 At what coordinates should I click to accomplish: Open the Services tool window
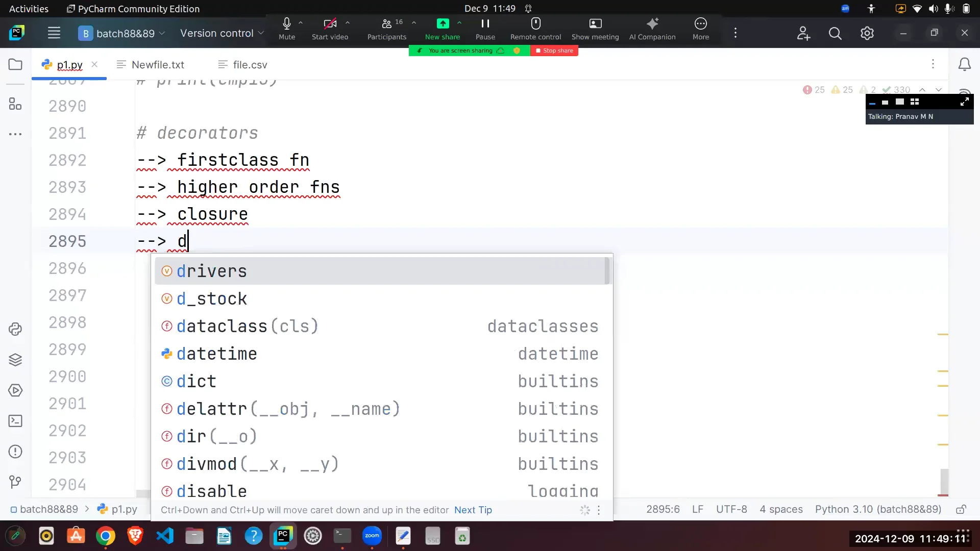tap(15, 360)
